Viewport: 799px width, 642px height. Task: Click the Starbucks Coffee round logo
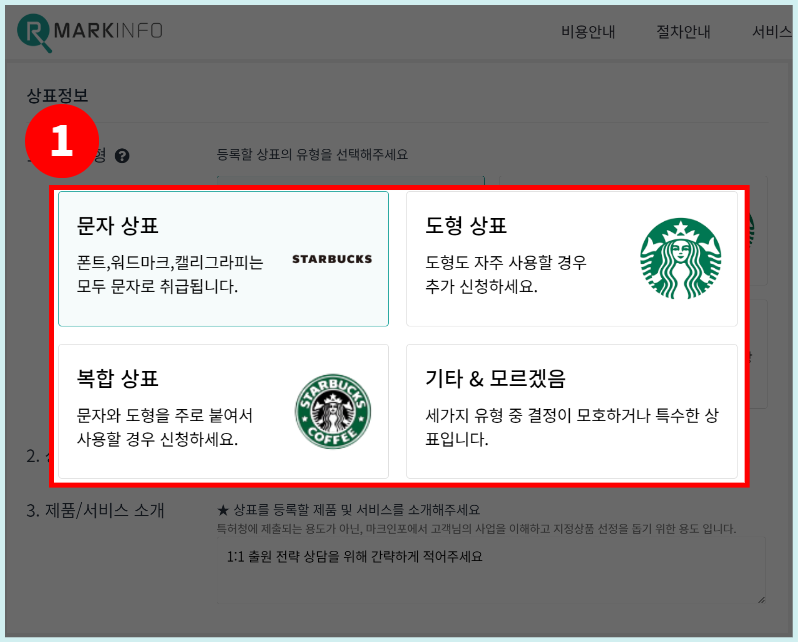(x=333, y=411)
